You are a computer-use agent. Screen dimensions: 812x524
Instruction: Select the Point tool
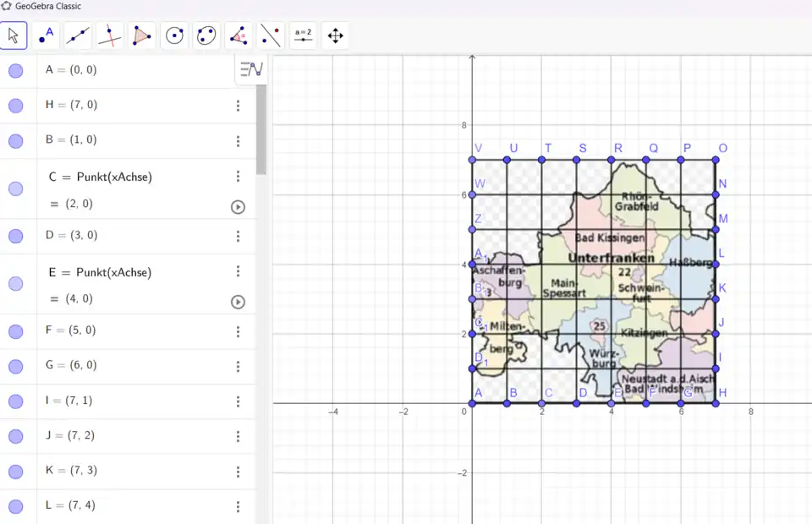[47, 35]
